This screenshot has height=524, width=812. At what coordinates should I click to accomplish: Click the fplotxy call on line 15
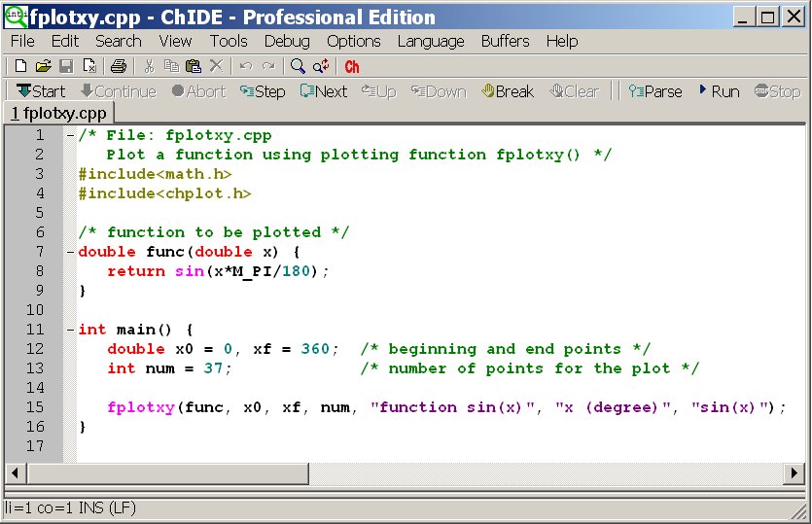pos(141,407)
